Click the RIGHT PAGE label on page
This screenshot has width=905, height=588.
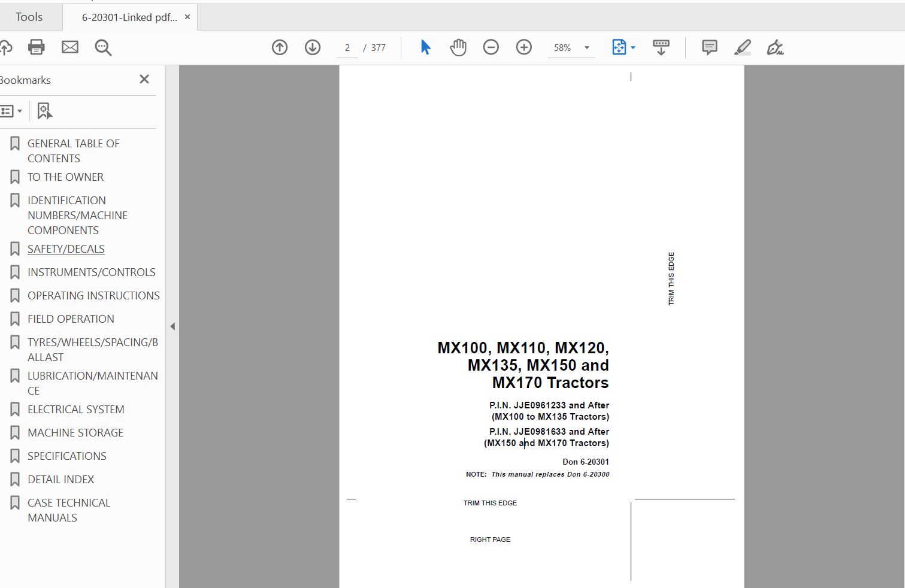pos(490,539)
